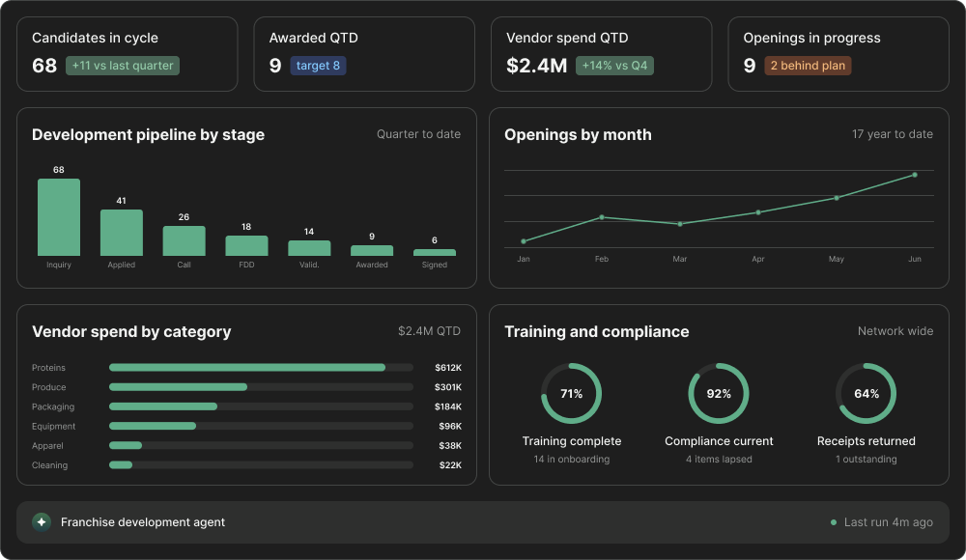Select the $184K Packaging amount
The height and width of the screenshot is (560, 966).
tap(448, 406)
